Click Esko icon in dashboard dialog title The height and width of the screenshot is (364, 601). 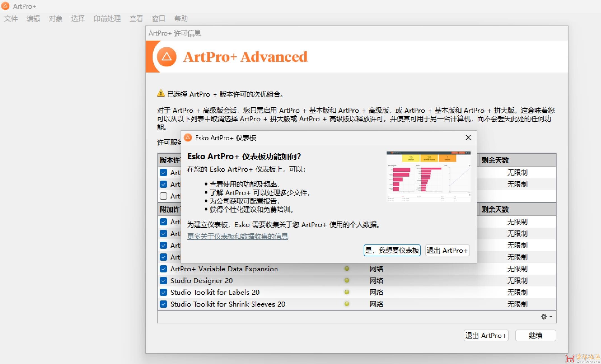point(188,137)
